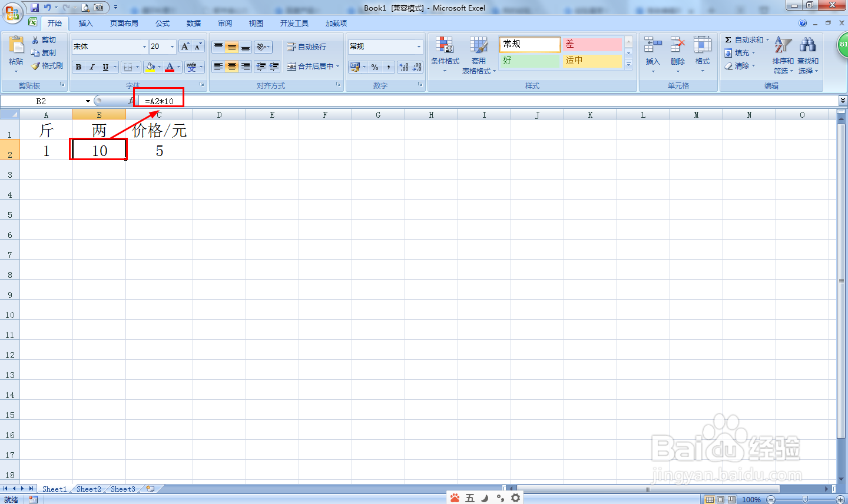Apply the Bad (差) cell style

pyautogui.click(x=592, y=44)
